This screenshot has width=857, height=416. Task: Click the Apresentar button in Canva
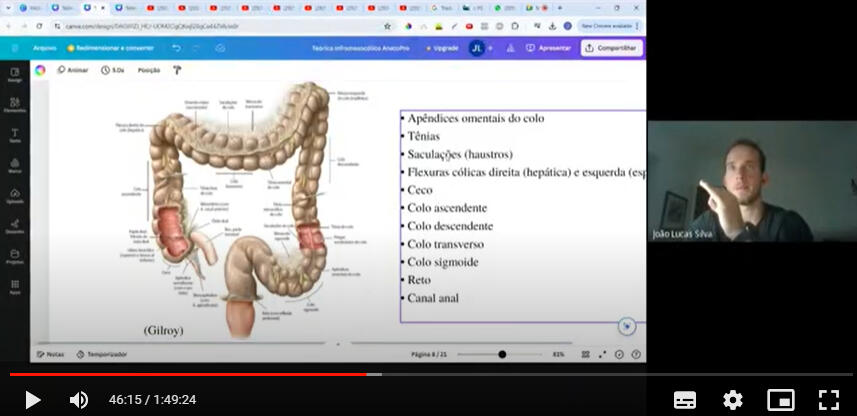548,48
